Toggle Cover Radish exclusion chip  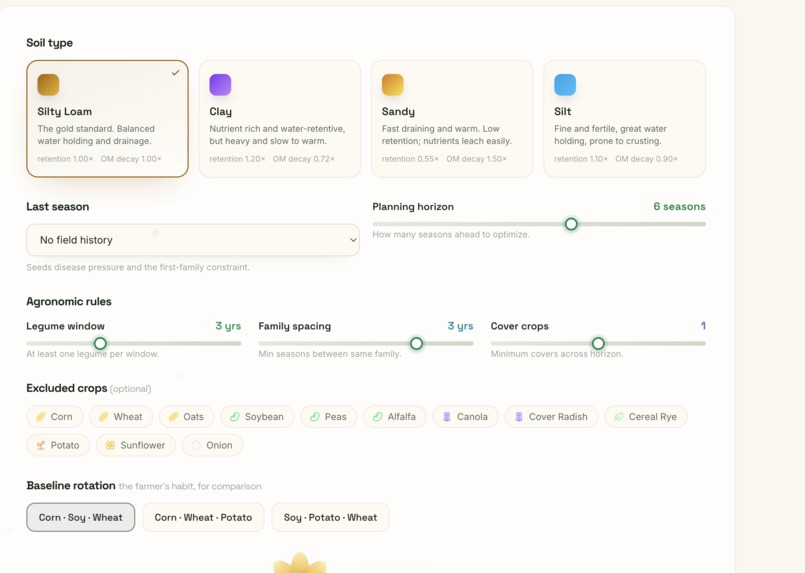(x=551, y=417)
